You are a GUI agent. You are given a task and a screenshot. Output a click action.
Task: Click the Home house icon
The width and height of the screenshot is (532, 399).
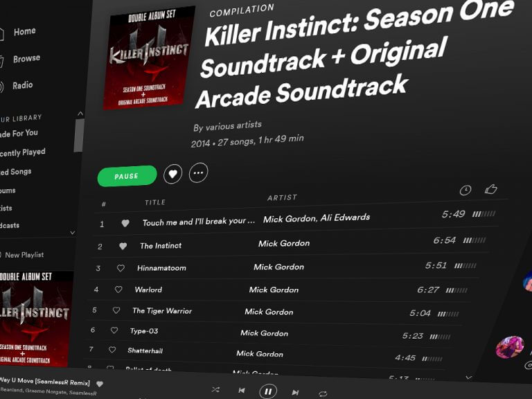point(1,34)
